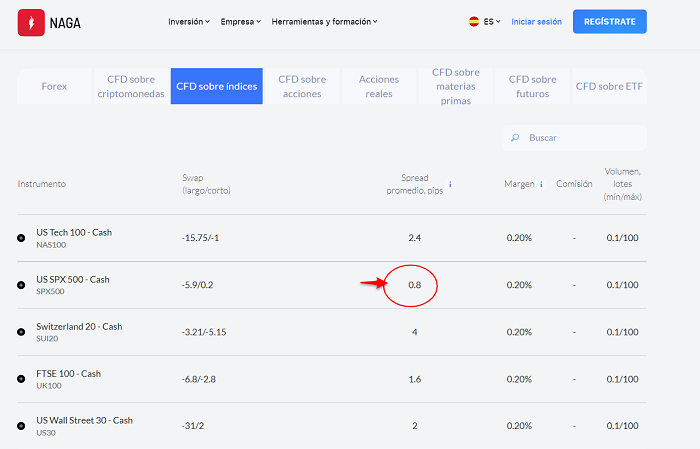This screenshot has width=700, height=449.
Task: Select the US30 ticker text
Action: pyautogui.click(x=46, y=432)
